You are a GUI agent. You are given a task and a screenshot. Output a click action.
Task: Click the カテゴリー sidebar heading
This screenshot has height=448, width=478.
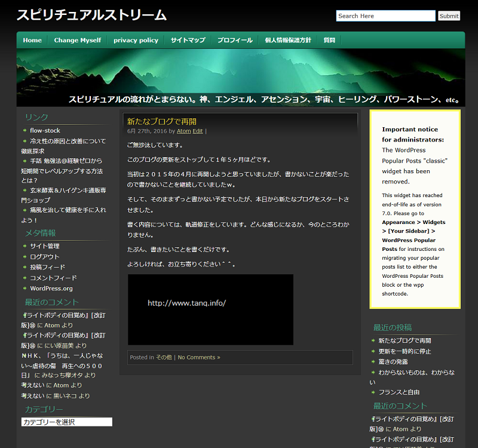[44, 409]
